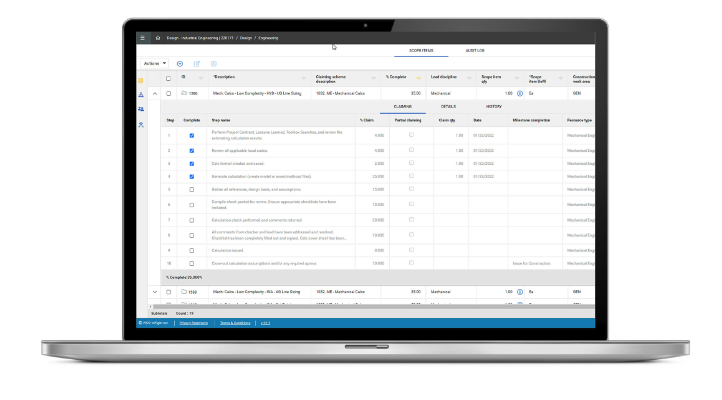Open the Terms & Conditions footer link
The width and height of the screenshot is (722, 400).
235,323
